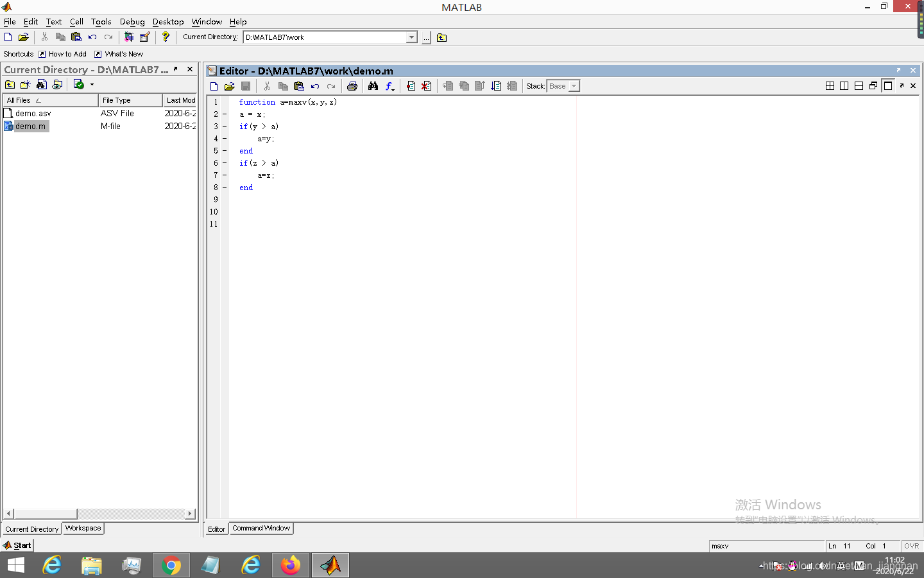Toggle breakpoint dash on line 6

tap(225, 163)
